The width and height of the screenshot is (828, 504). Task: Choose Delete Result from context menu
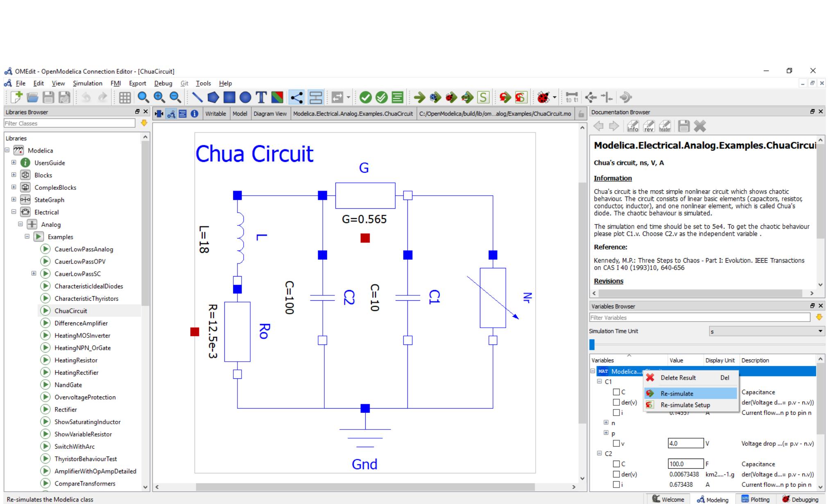[x=691, y=378]
